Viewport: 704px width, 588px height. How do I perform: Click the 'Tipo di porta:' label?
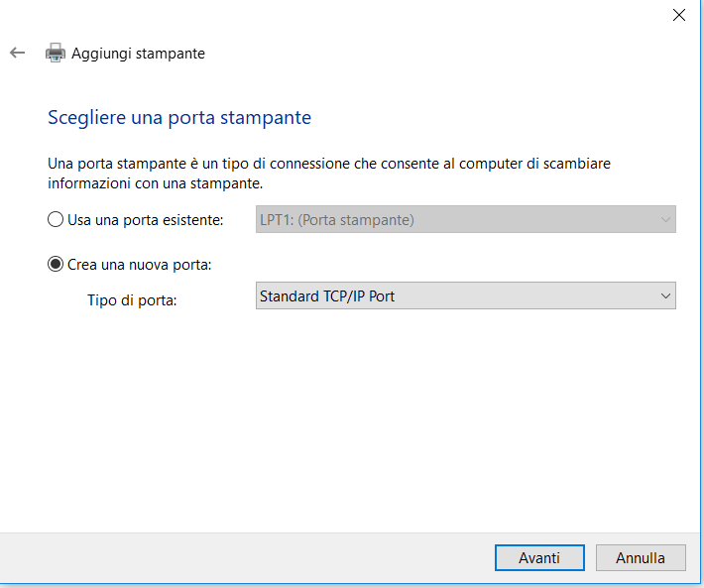click(132, 299)
